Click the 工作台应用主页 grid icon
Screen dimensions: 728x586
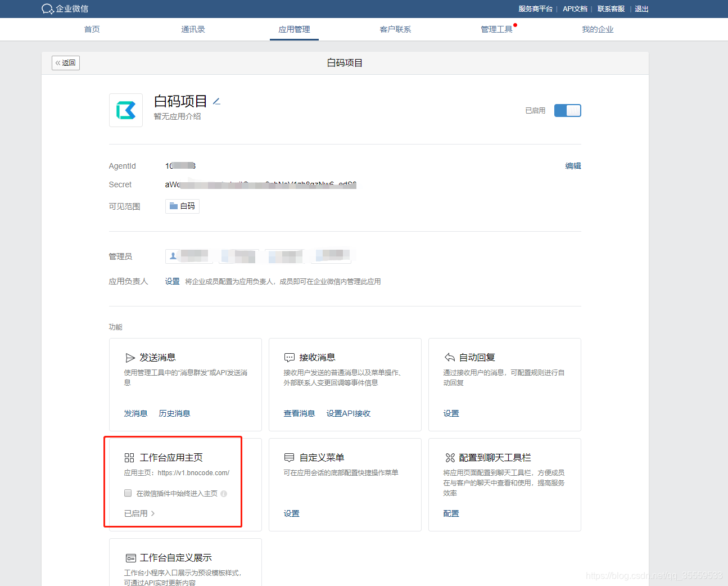click(x=129, y=458)
